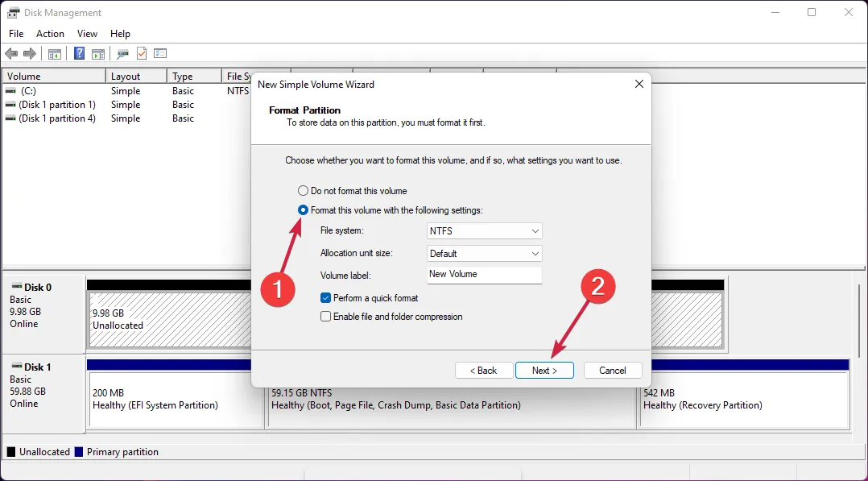
Task: Click Show/Hide Console Tree toolbar icon
Action: 54,54
